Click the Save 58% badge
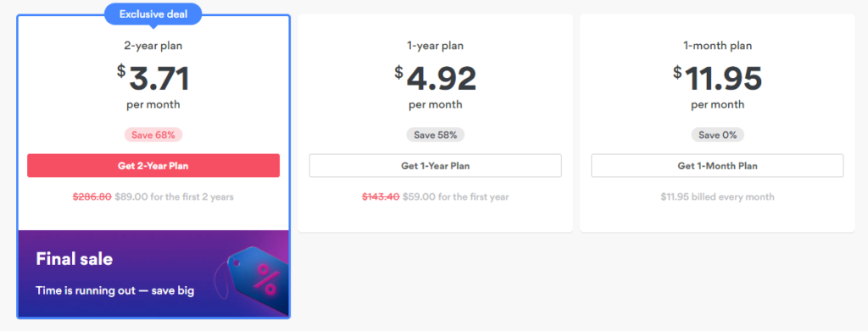 [435, 135]
